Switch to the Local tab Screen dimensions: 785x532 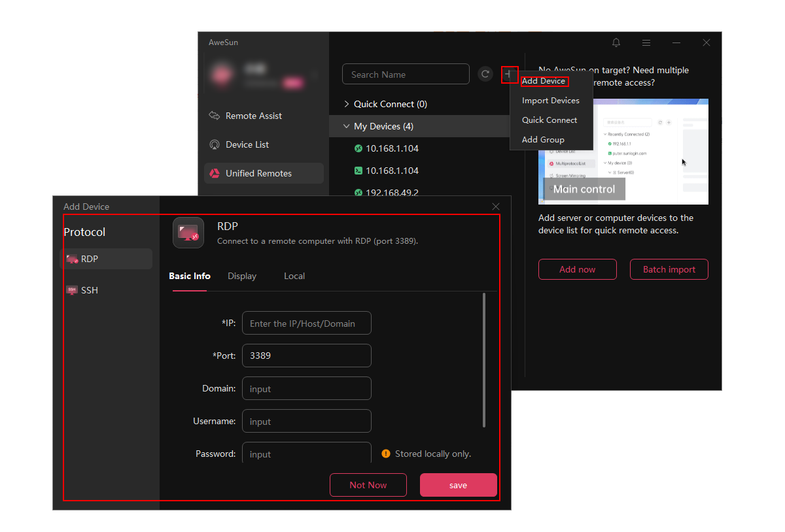(294, 276)
